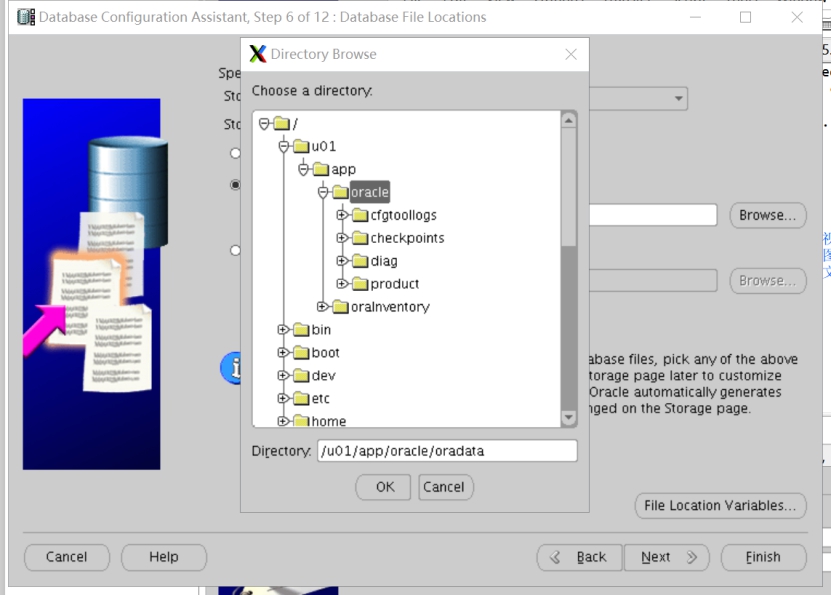Expand the boot folder
The width and height of the screenshot is (831, 595).
[x=284, y=352]
